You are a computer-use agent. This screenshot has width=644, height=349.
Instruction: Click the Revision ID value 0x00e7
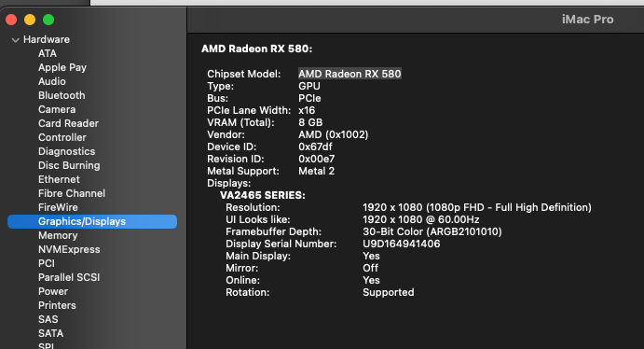point(316,159)
